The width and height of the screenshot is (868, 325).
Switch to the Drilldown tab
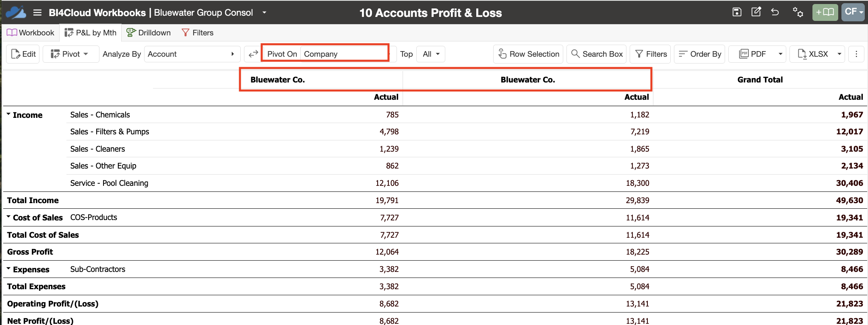tap(149, 33)
